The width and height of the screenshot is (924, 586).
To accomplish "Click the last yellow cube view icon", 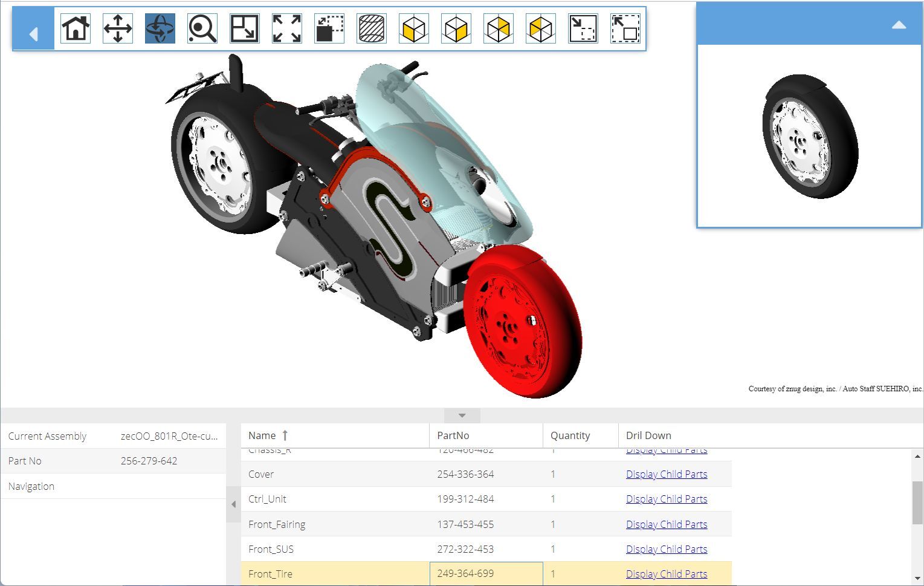I will click(x=541, y=28).
